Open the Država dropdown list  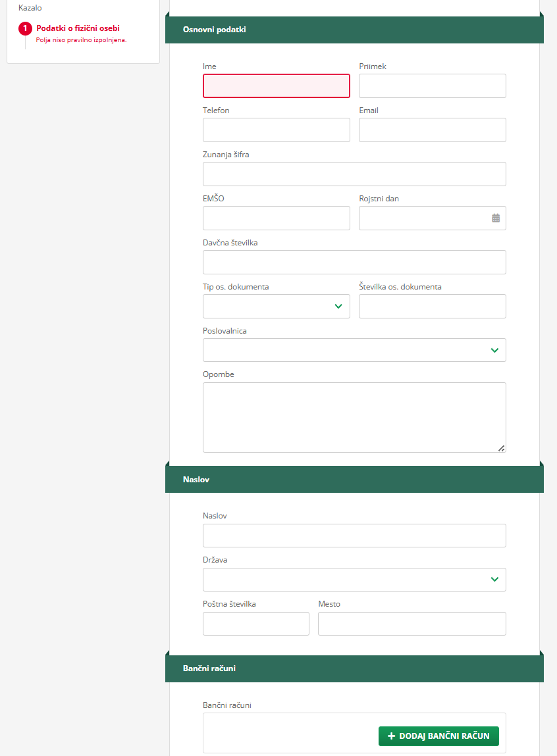tap(494, 580)
